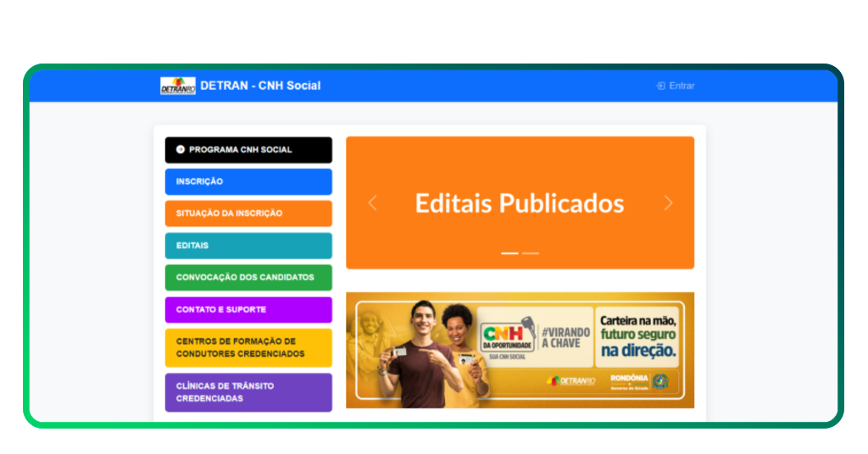Open the Entrar login link
Viewport: 868px width, 454px height.
click(x=676, y=86)
